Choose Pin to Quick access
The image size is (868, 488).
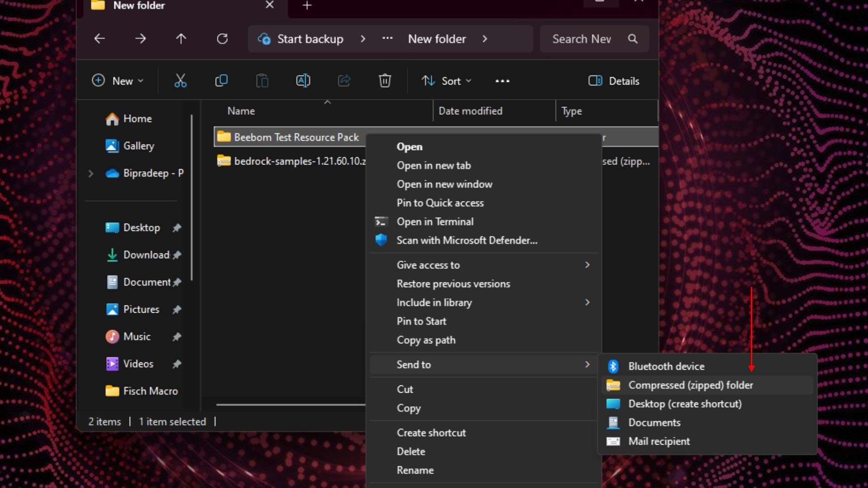pyautogui.click(x=440, y=203)
